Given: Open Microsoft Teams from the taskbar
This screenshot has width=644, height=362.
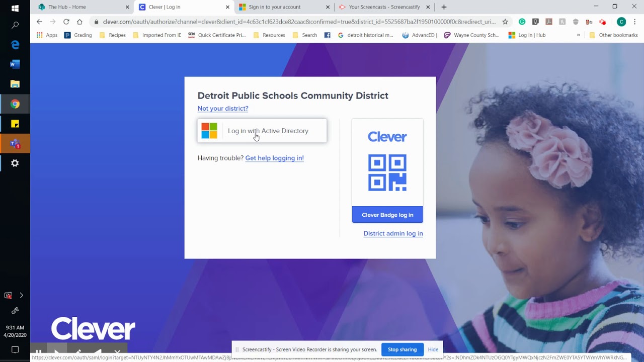Looking at the screenshot, I should coord(15,144).
